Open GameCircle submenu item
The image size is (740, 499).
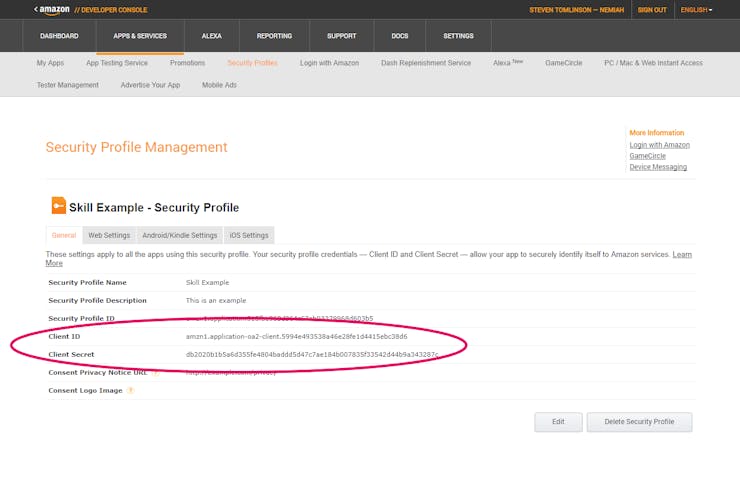[563, 63]
